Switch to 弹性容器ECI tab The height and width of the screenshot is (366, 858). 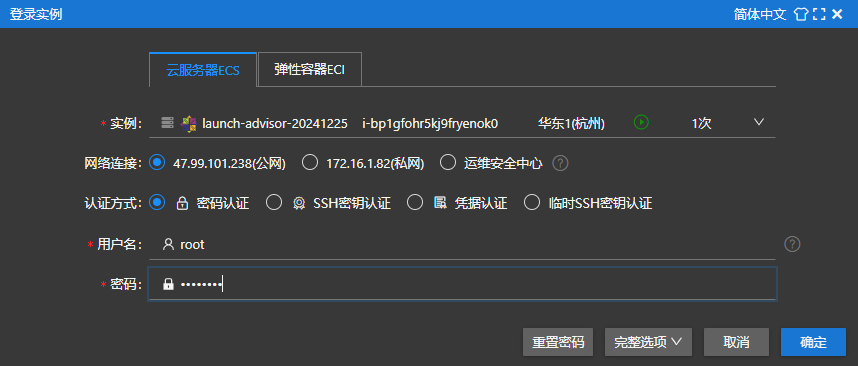310,69
